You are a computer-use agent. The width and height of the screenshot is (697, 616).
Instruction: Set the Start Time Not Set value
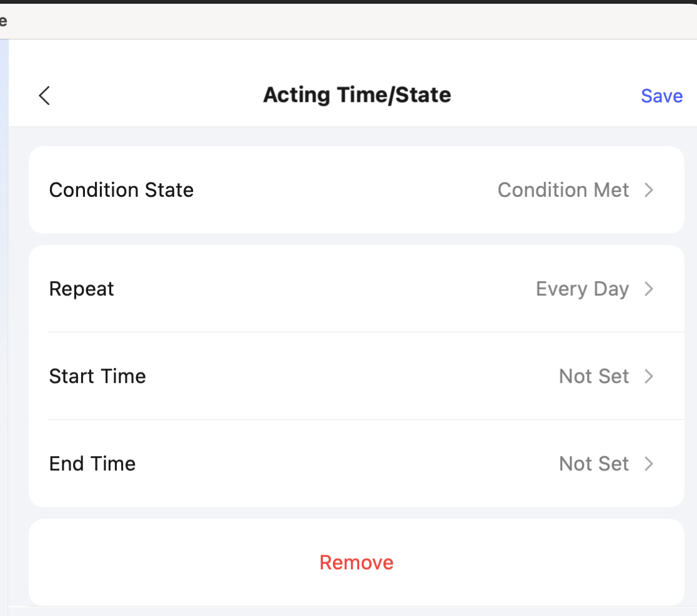[x=593, y=376]
